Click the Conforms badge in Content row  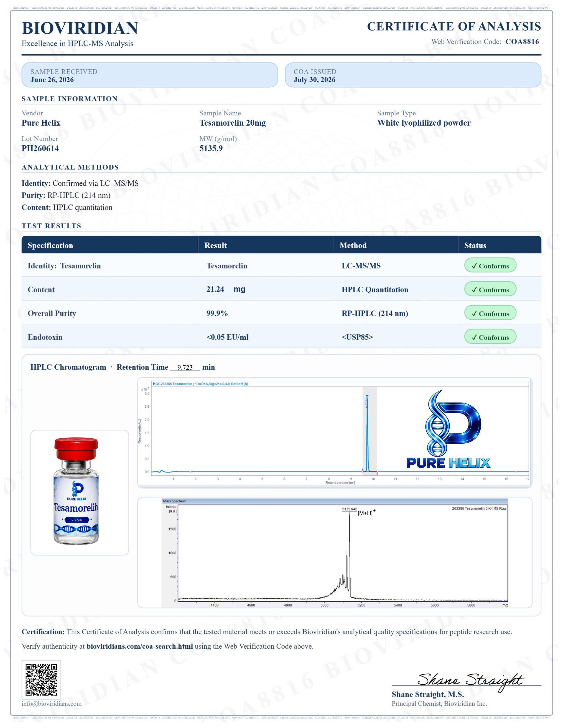[490, 289]
